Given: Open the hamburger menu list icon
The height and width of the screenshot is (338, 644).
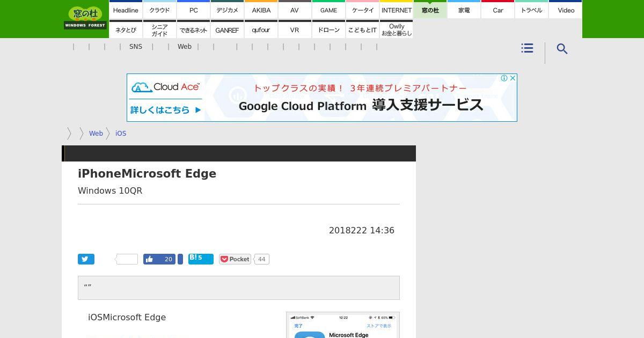Looking at the screenshot, I should tap(527, 48).
